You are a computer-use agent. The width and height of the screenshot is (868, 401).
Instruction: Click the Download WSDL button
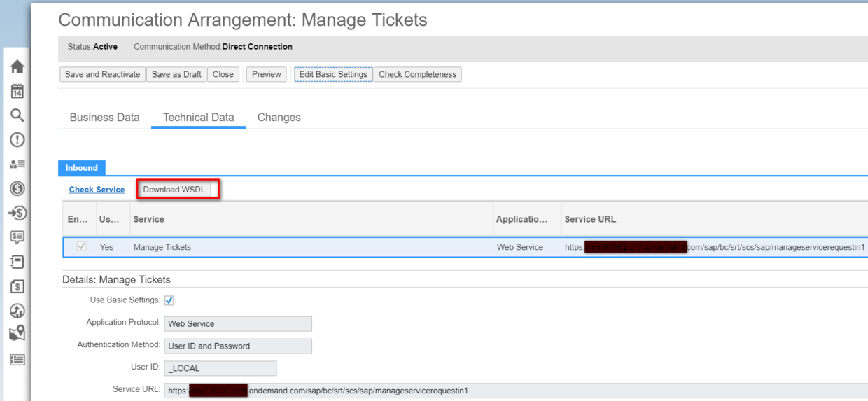(174, 190)
